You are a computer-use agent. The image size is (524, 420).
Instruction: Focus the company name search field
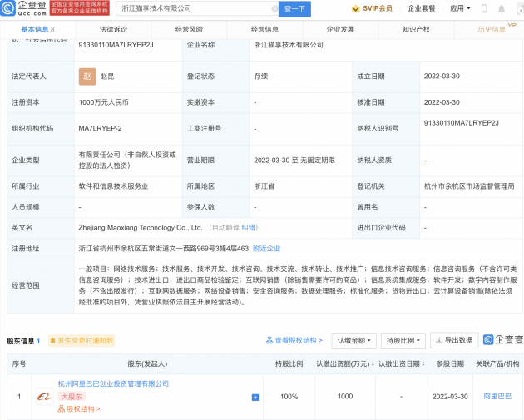(x=197, y=8)
